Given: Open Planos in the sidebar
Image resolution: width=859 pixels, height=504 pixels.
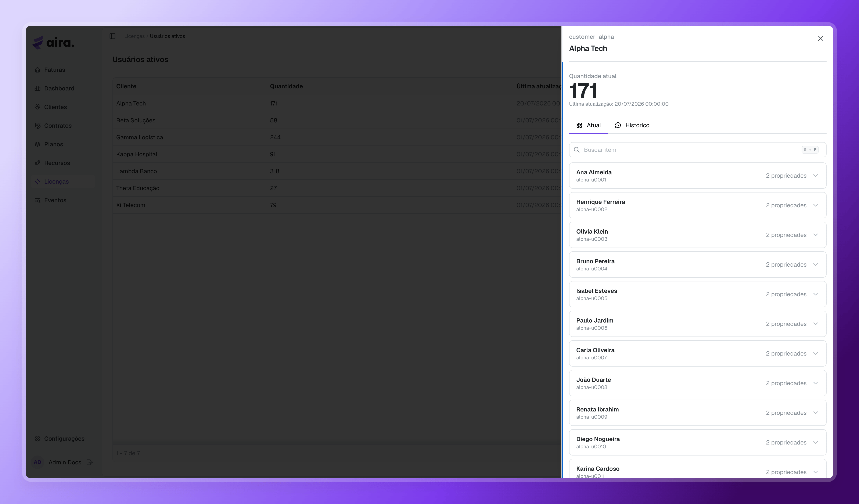Looking at the screenshot, I should point(63,144).
